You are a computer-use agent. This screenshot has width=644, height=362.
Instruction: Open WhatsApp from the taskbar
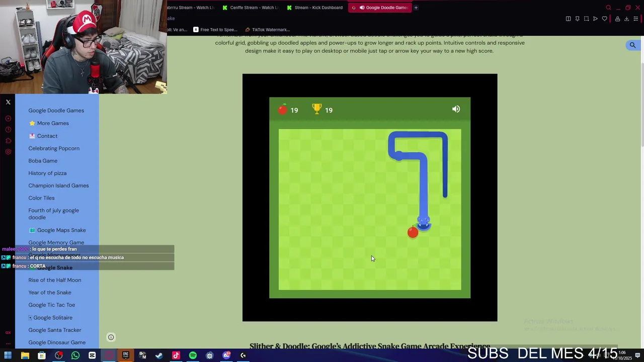(x=75, y=355)
